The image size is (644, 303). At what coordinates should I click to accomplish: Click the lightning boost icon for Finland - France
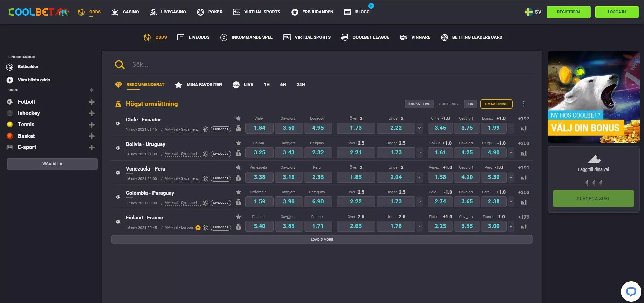[198, 228]
